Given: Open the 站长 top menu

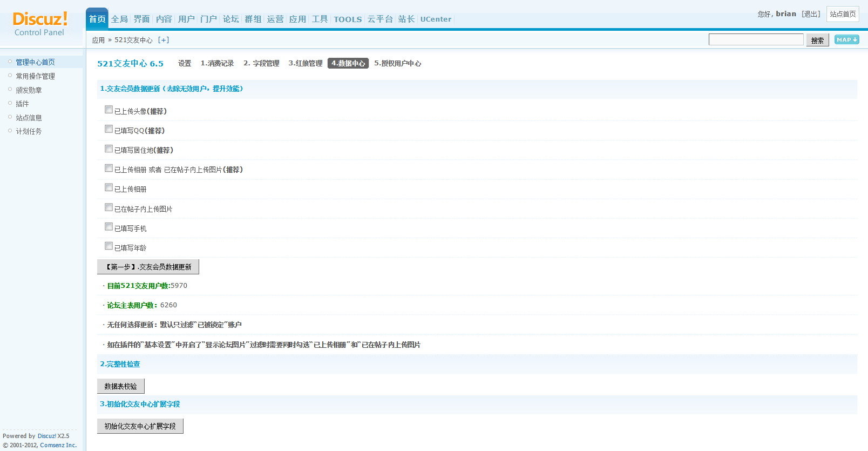Looking at the screenshot, I should tap(406, 19).
